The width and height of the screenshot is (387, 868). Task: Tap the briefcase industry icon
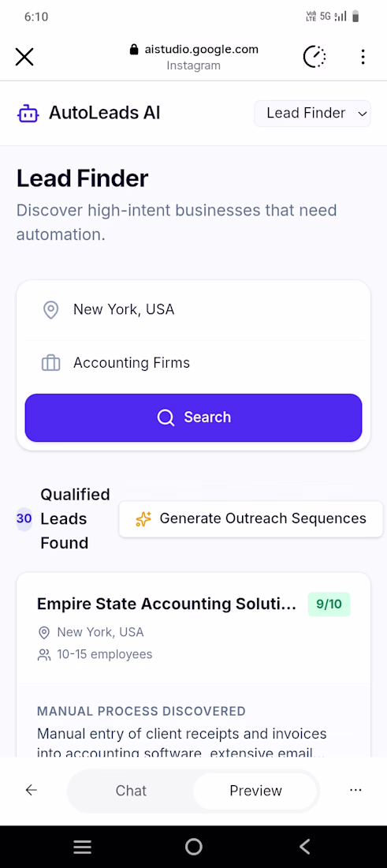[51, 364]
